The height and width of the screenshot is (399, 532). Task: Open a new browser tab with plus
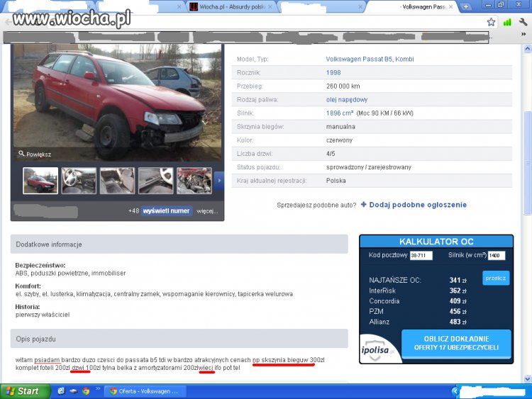(x=466, y=6)
